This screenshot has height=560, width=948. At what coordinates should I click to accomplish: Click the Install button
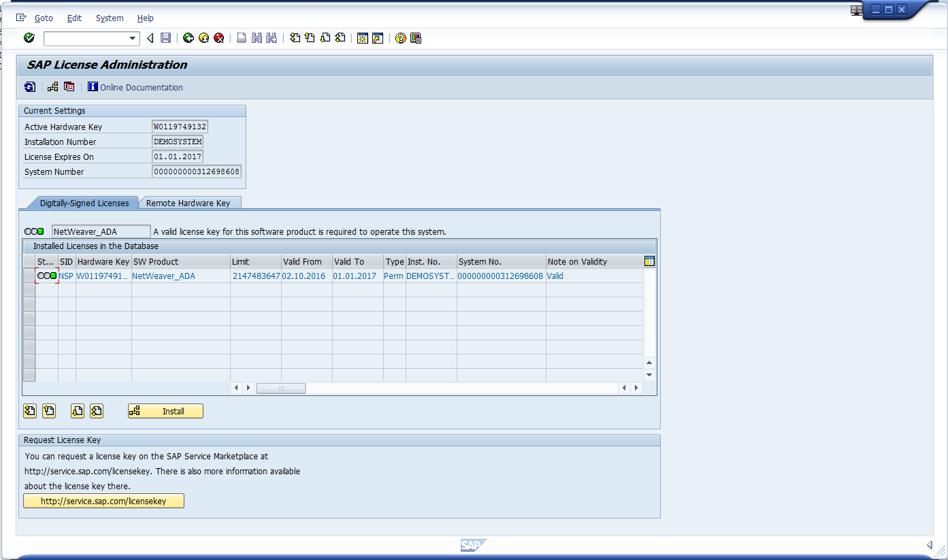pos(165,411)
